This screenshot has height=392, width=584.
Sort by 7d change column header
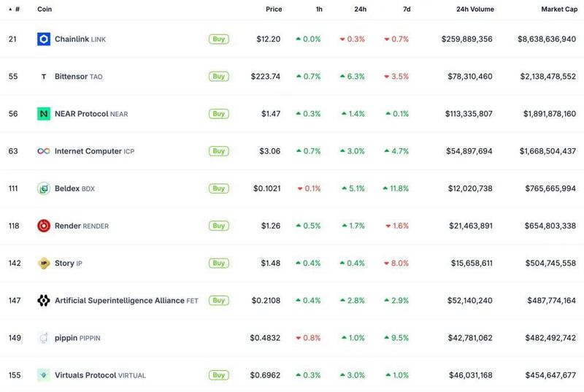[x=407, y=9]
